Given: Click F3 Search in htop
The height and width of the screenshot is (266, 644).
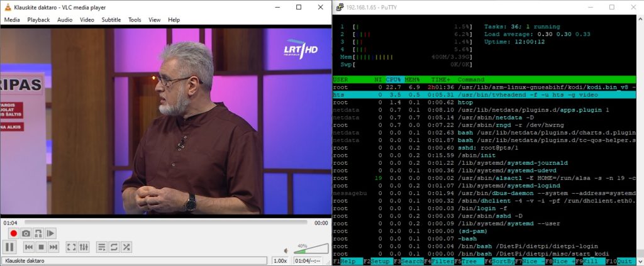Looking at the screenshot, I should 408,262.
